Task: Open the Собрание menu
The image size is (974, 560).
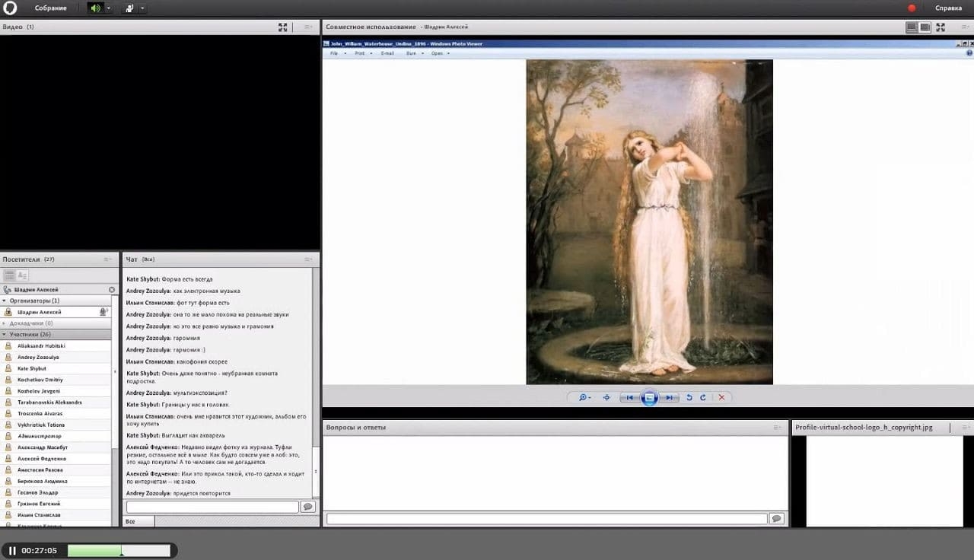Action: tap(51, 8)
